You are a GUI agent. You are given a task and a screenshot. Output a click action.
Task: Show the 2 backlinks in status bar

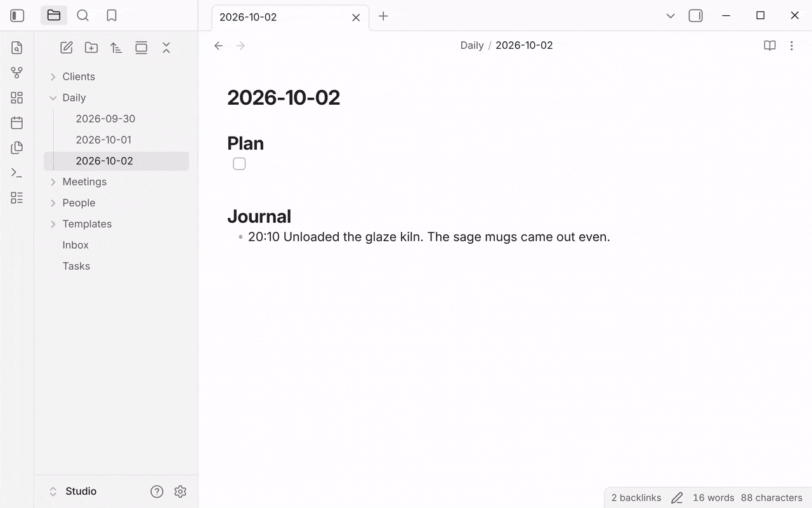[x=636, y=498]
